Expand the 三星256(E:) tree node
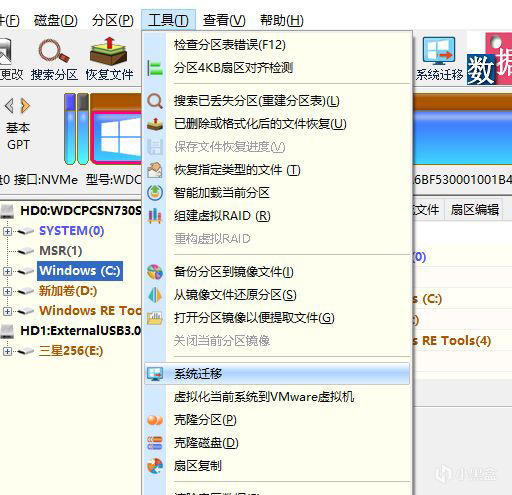The width and height of the screenshot is (512, 495). [x=7, y=351]
